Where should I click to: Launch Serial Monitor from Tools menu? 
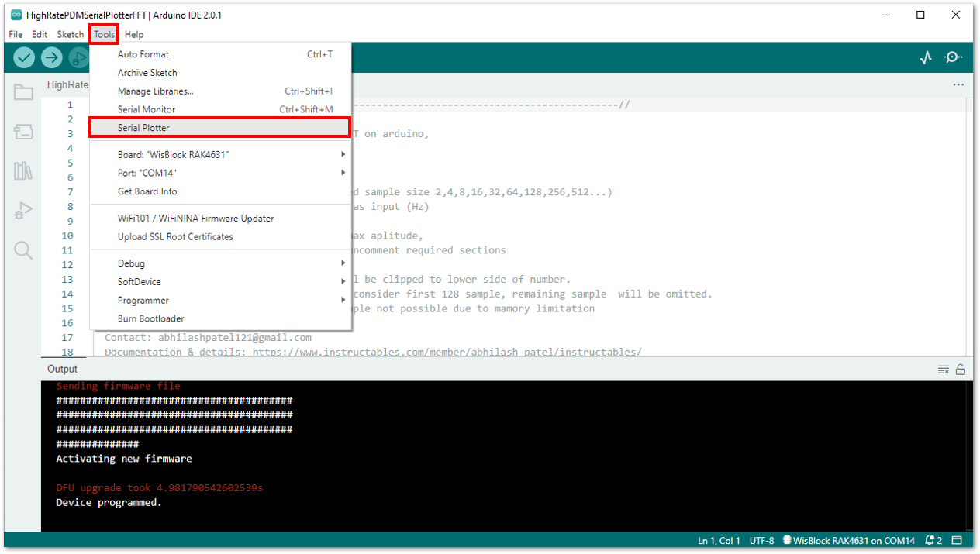[221, 110]
